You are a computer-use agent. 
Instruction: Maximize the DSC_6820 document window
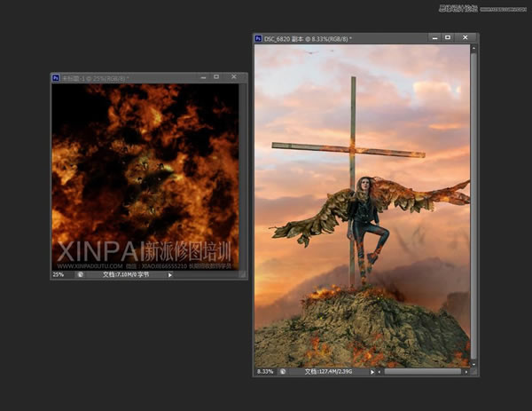(448, 37)
